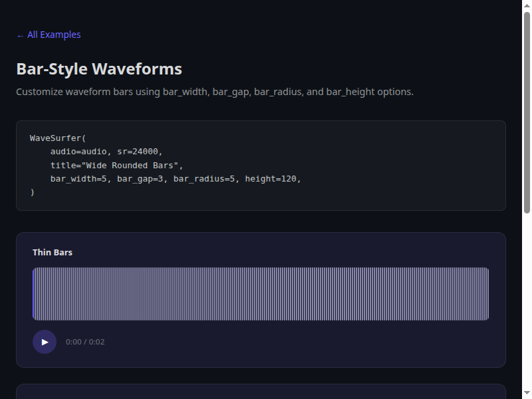This screenshot has width=532, height=399.
Task: Click the description text about bar_width options
Action: [215, 92]
